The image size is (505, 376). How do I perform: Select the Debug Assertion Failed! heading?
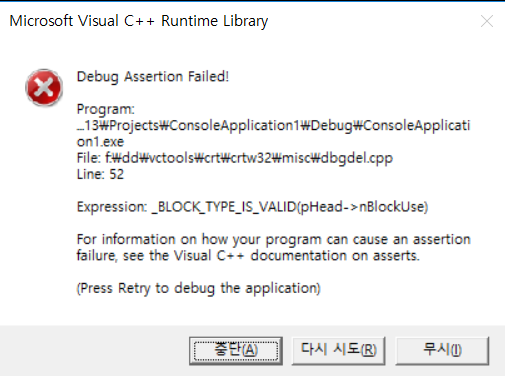(x=153, y=77)
